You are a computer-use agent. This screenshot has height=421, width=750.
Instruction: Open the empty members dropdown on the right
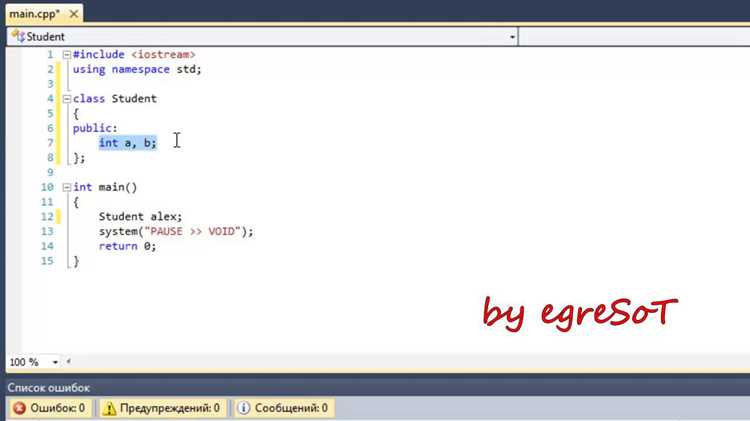[x=634, y=37]
